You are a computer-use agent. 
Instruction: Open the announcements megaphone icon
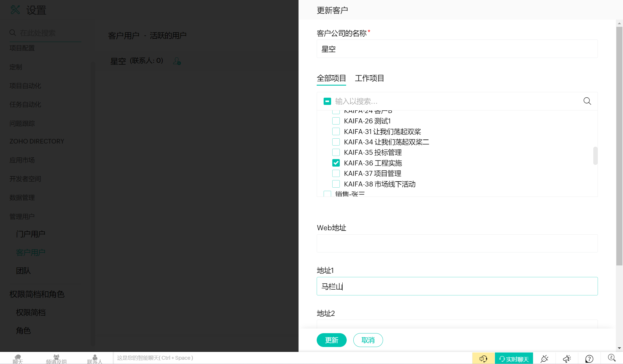[x=567, y=359]
